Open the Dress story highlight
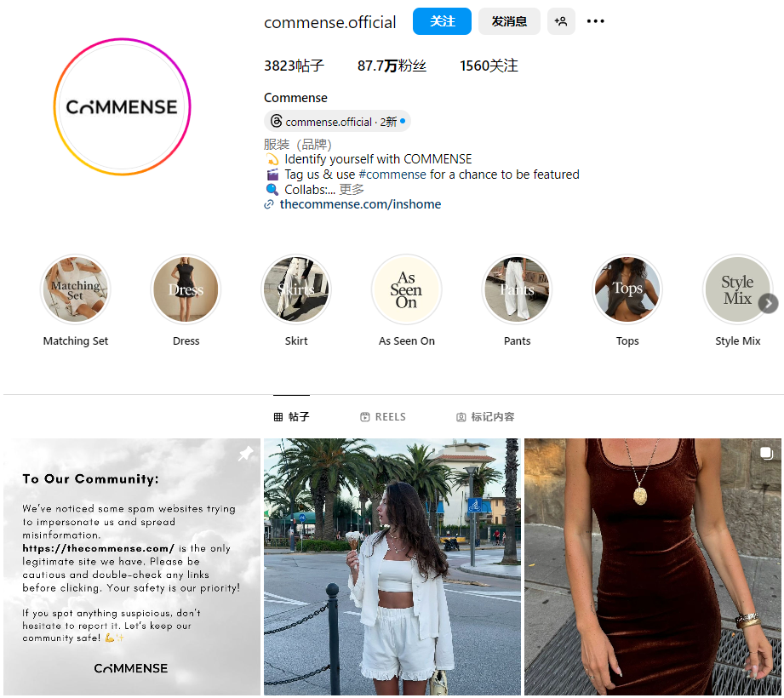The image size is (784, 698). tap(186, 289)
